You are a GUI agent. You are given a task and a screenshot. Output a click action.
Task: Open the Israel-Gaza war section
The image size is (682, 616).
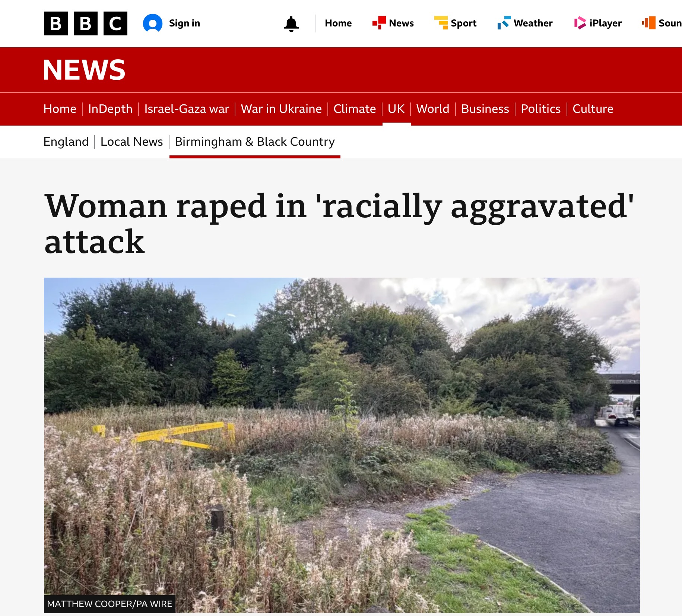pyautogui.click(x=187, y=109)
